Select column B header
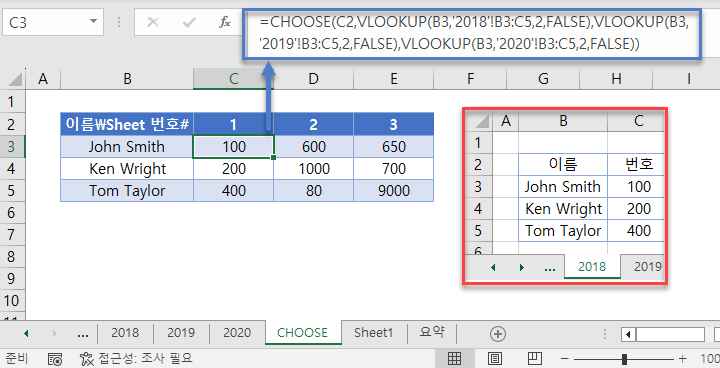Viewport: 720px width, 368px height. pyautogui.click(x=127, y=79)
